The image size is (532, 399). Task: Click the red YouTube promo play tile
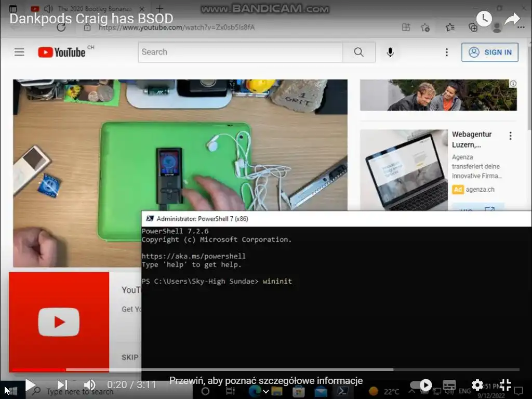coord(59,322)
